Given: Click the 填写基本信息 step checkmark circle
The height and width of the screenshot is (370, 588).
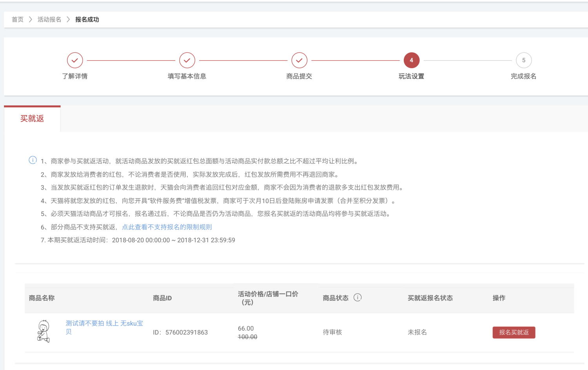Looking at the screenshot, I should 187,60.
